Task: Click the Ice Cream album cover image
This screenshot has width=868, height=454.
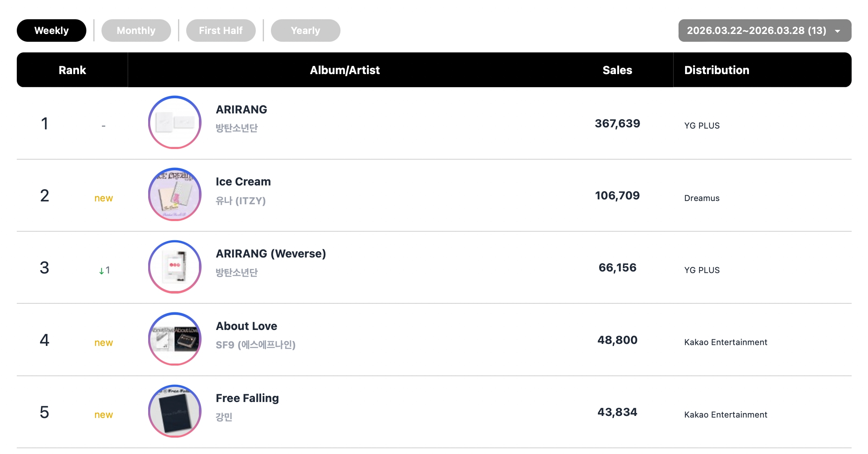Action: click(175, 194)
